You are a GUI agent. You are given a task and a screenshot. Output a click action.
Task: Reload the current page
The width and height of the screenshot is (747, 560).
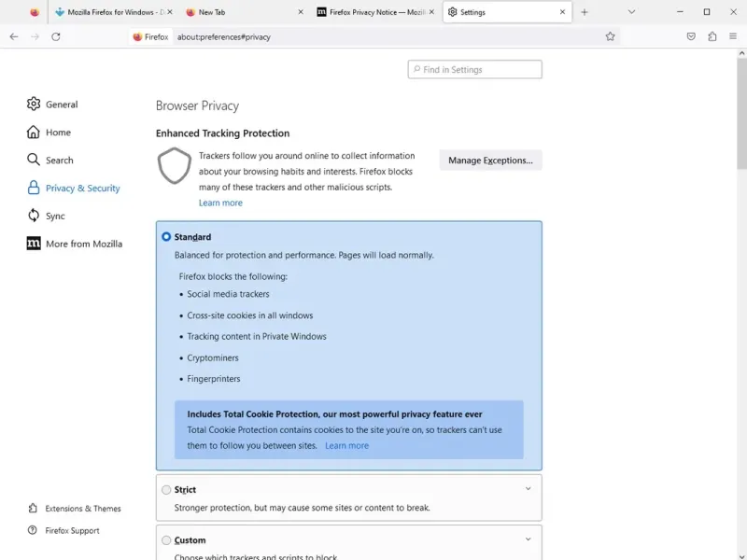coord(56,36)
